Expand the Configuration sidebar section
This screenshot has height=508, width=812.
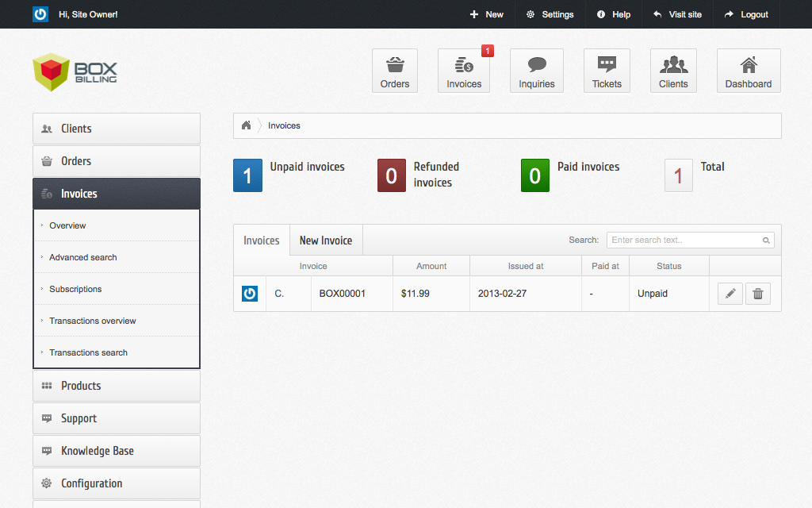coord(117,483)
